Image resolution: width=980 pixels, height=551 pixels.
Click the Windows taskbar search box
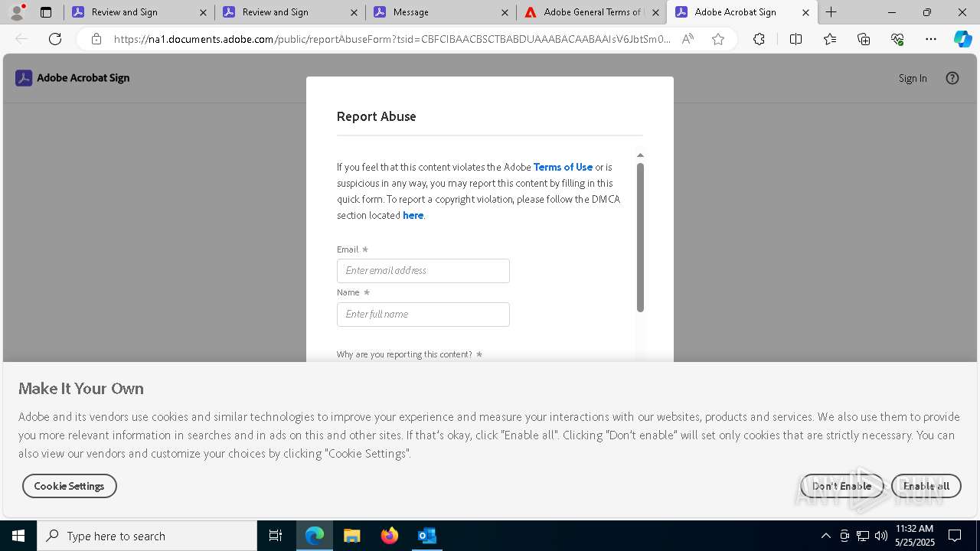coord(147,536)
